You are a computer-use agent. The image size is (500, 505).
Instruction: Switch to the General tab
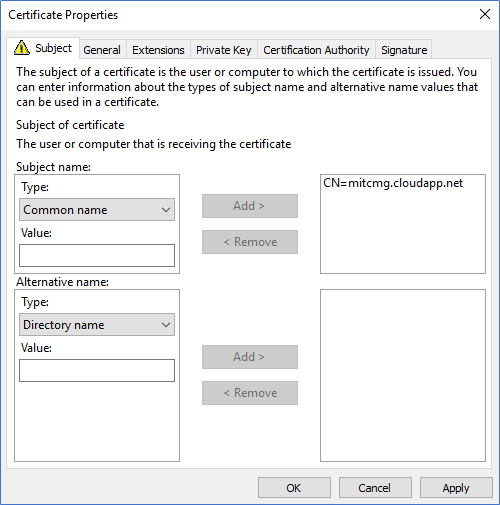point(102,50)
